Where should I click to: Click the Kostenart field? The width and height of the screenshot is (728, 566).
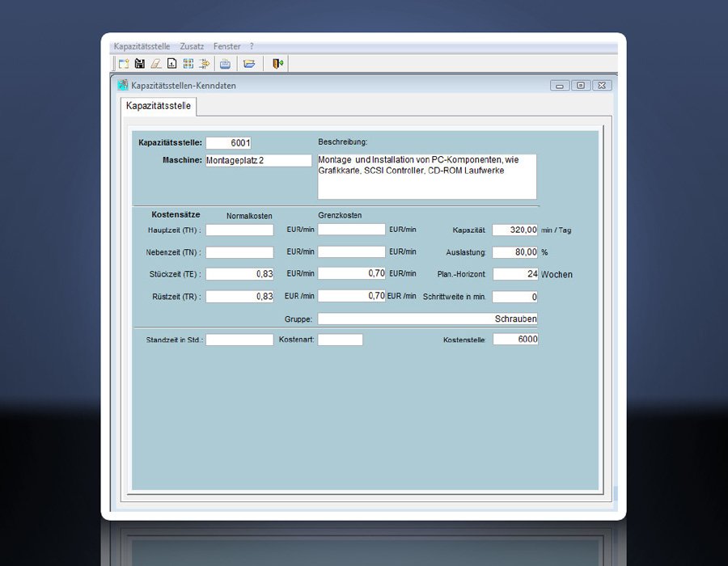pyautogui.click(x=341, y=340)
